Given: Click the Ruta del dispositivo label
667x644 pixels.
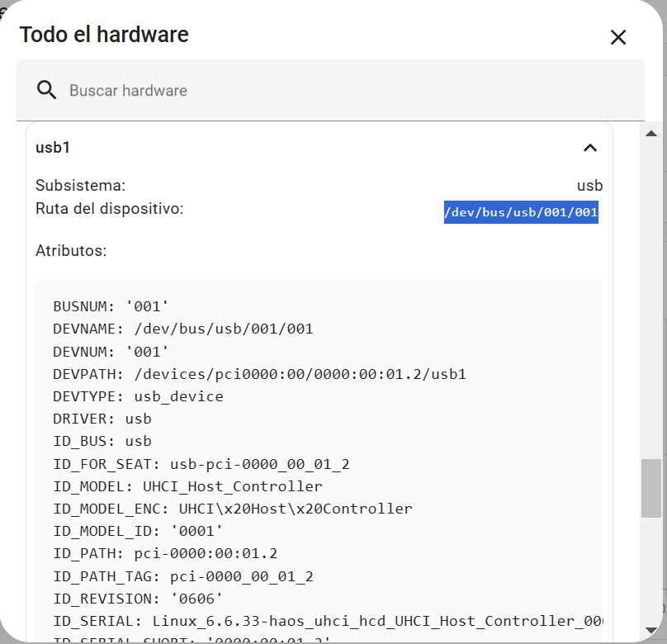Looking at the screenshot, I should click(109, 209).
